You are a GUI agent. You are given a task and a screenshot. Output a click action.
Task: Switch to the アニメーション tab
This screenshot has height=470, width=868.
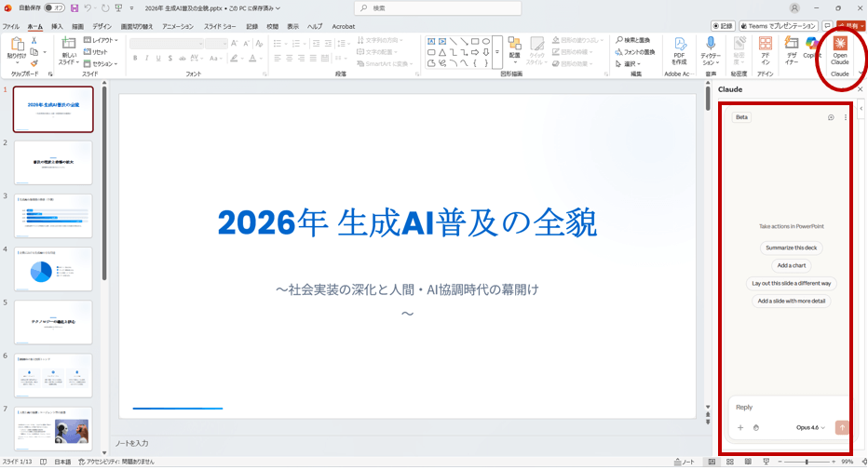pos(178,27)
